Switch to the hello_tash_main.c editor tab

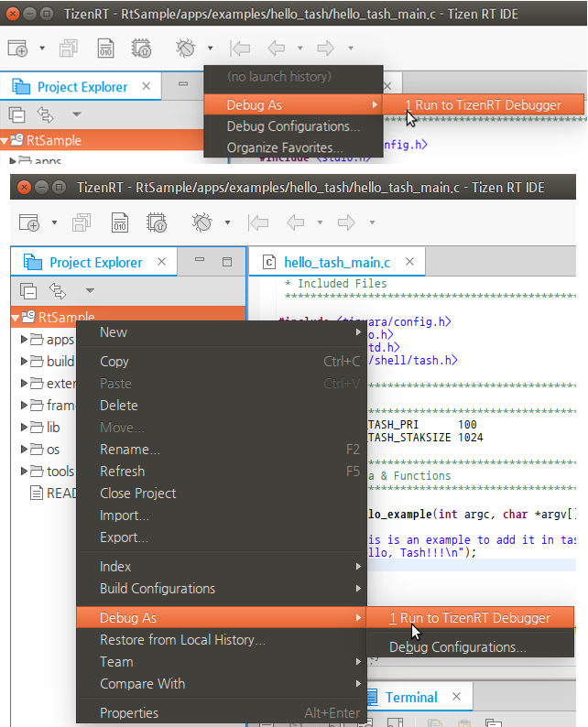point(336,263)
